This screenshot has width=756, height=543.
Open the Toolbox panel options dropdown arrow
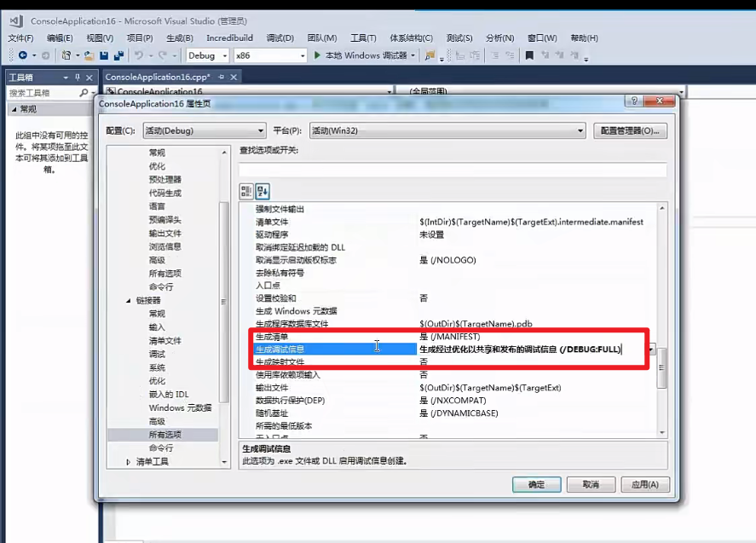point(66,78)
